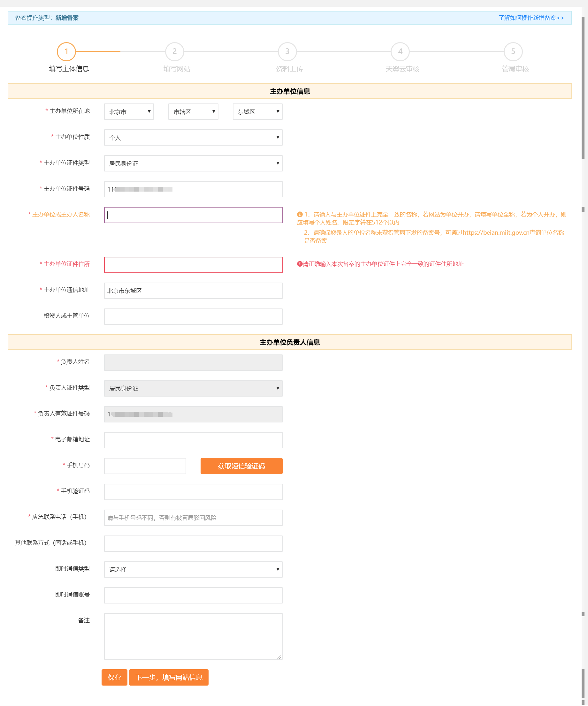Screen dimensions: 588x706
Task: Expand the 主办单位证件类型 dropdown
Action: 193,163
